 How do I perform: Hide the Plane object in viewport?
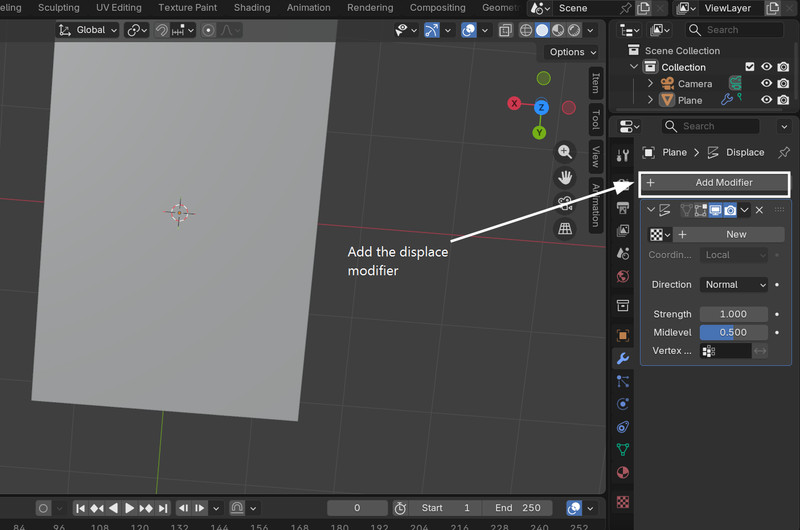click(x=766, y=100)
